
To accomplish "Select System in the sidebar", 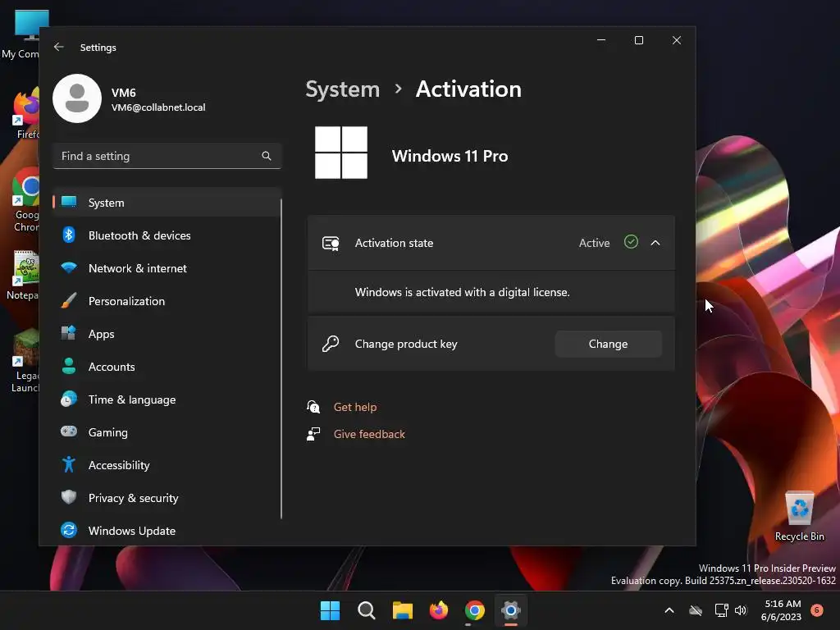I will click(167, 203).
